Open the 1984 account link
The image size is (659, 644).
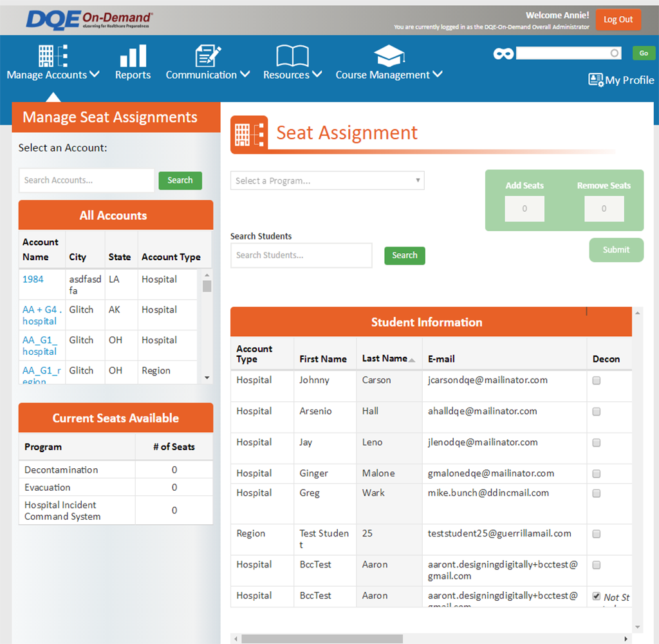tap(32, 279)
